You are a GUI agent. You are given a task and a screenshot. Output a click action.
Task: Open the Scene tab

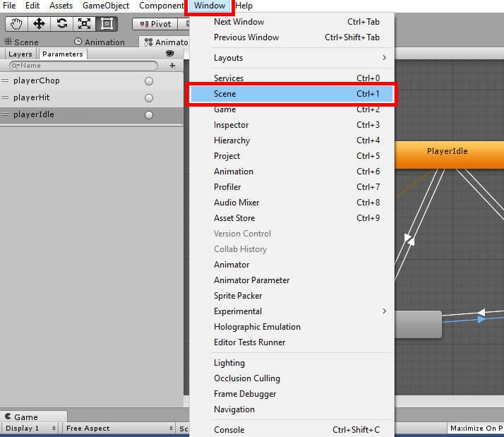click(x=21, y=42)
